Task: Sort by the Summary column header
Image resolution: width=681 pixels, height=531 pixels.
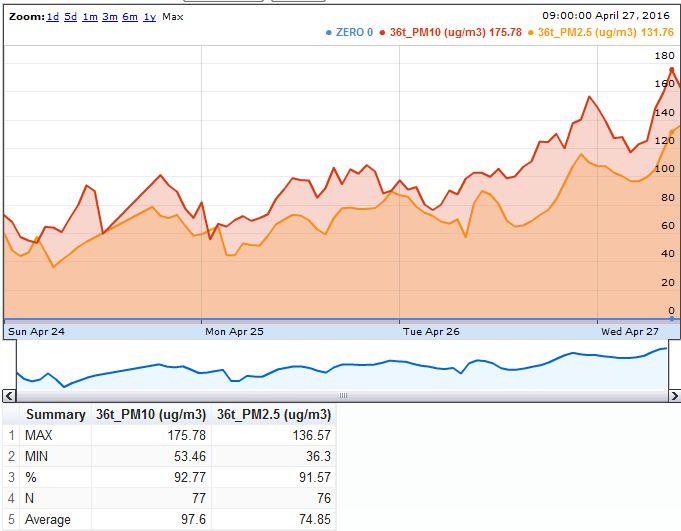Action: [55, 414]
